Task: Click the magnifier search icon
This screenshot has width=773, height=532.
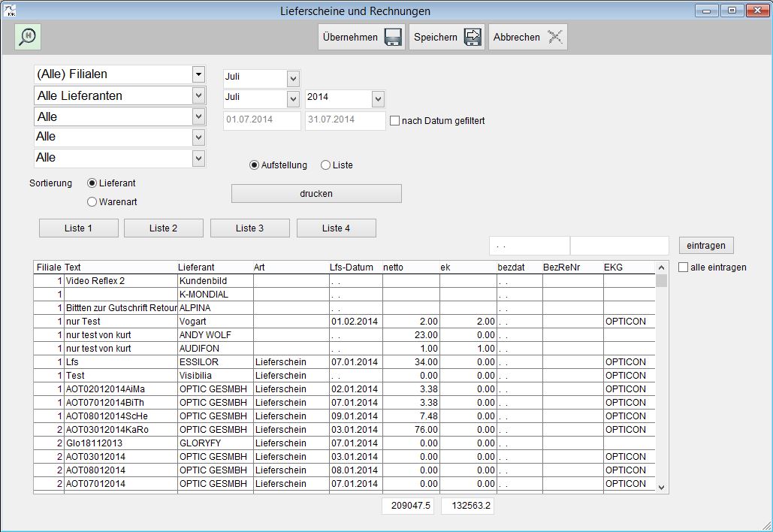Action: [x=28, y=36]
